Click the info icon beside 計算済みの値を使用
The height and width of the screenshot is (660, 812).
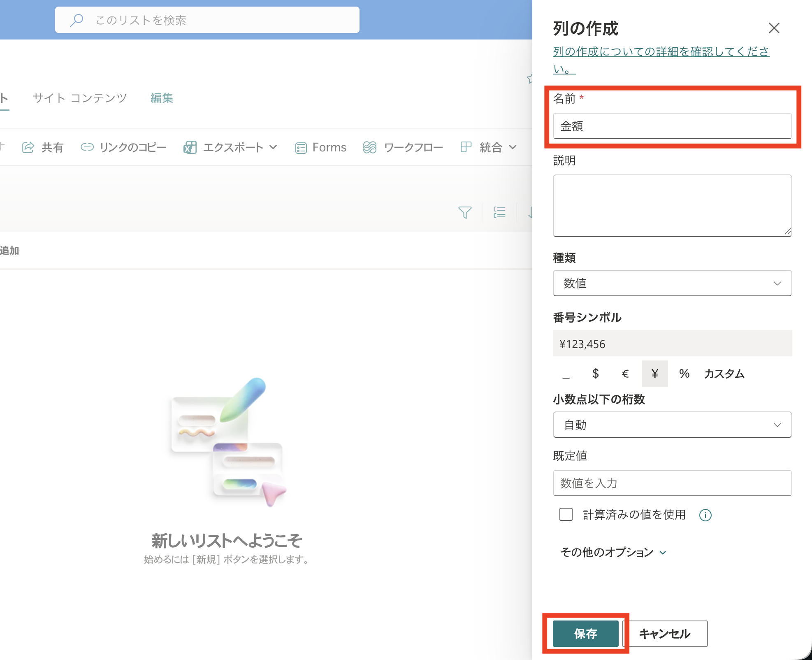point(705,515)
